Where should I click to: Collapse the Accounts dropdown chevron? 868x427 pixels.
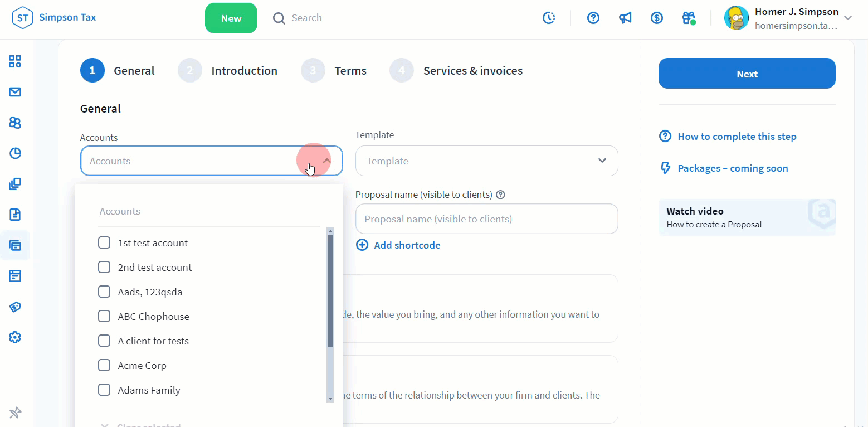coord(327,161)
